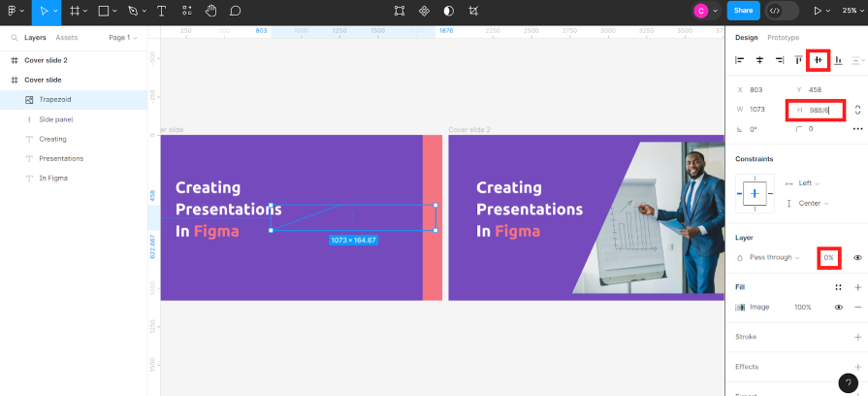Open the Page 1 dropdown
This screenshot has height=396, width=868.
(122, 38)
